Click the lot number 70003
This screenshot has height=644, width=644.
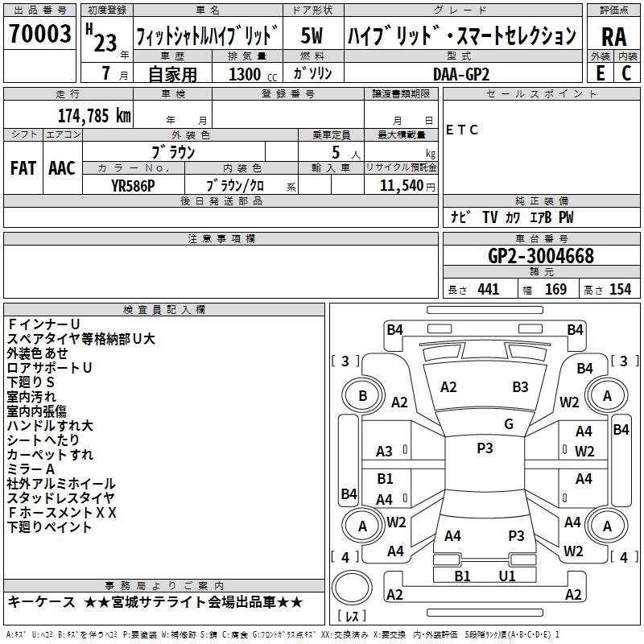point(39,34)
